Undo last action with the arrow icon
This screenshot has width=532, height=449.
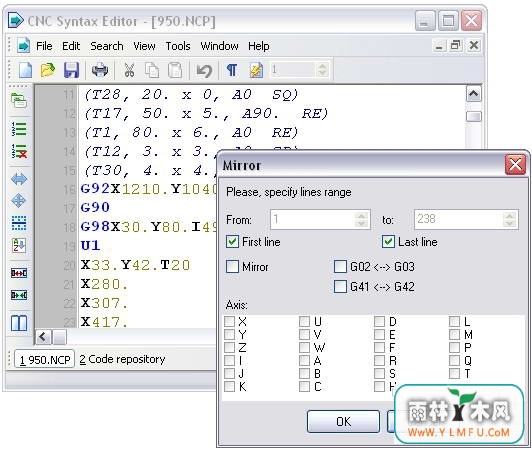(204, 70)
